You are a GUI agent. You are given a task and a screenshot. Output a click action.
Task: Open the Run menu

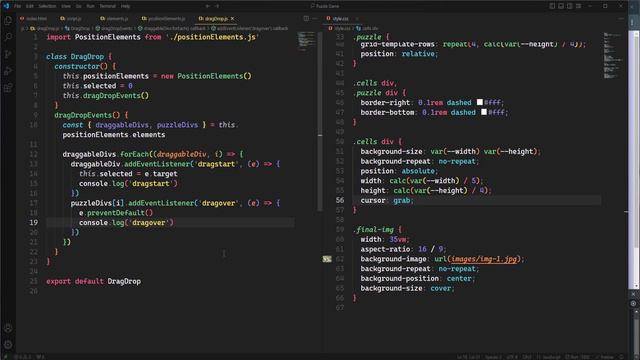pyautogui.click(x=91, y=6)
